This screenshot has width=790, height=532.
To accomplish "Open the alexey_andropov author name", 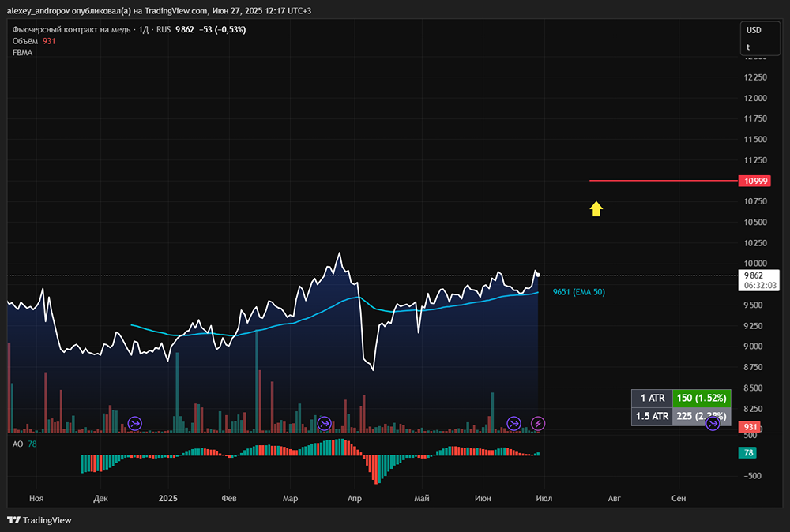I will click(38, 10).
